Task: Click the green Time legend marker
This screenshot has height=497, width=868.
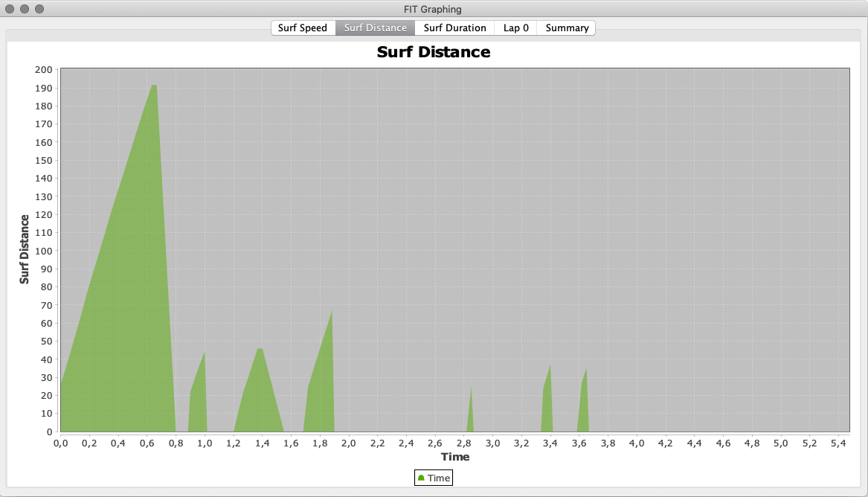Action: 421,478
